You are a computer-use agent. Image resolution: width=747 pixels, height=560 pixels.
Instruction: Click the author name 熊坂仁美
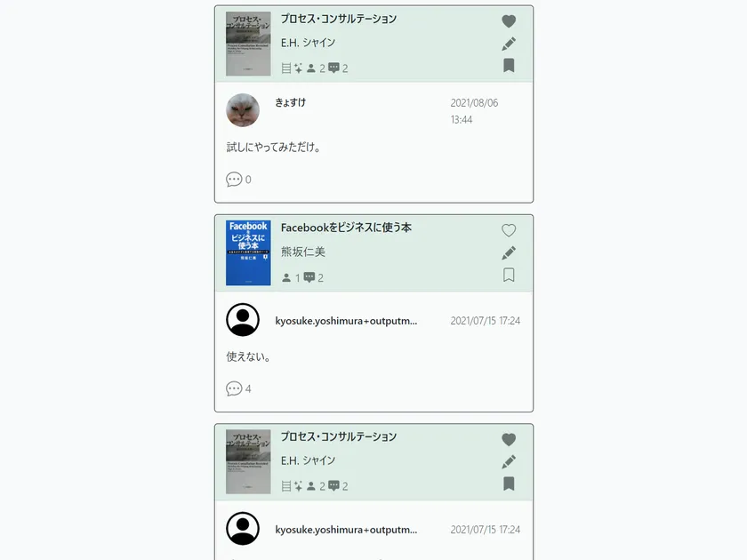click(x=303, y=252)
